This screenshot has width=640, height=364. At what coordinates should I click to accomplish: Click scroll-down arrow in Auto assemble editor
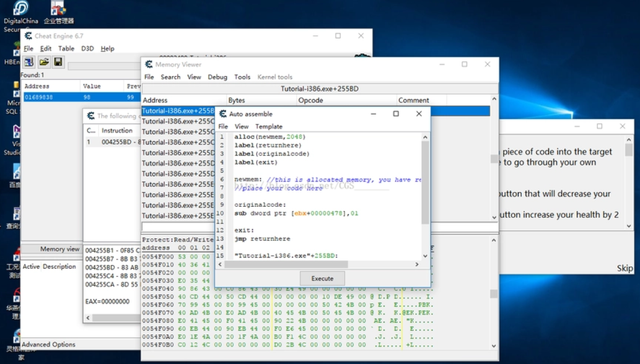425,256
